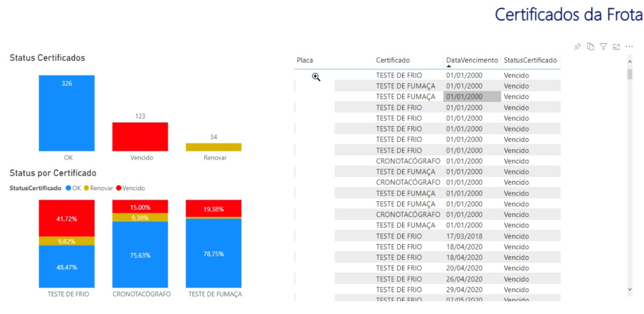Click the table scrollbar's down arrow
Viewport: 644px width, 314px height.
630,289
